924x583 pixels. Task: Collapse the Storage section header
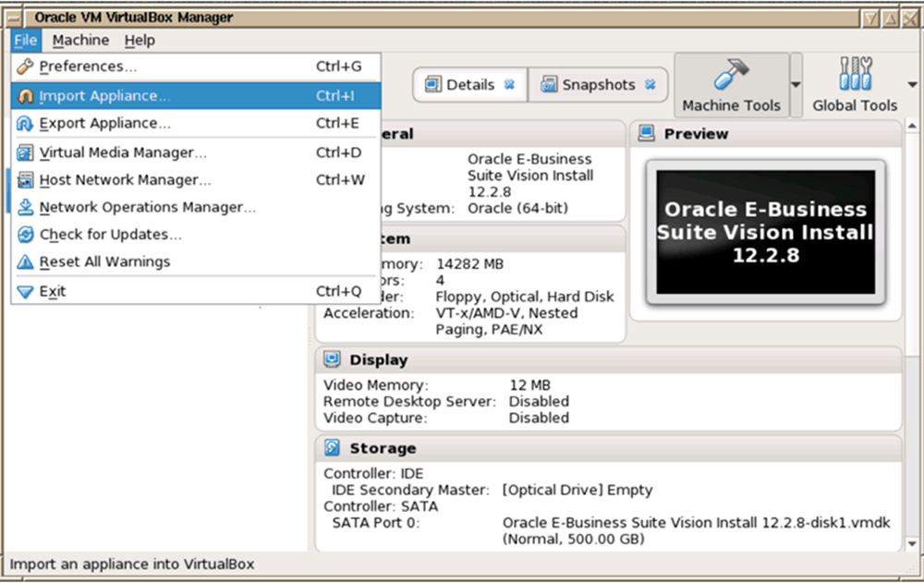(x=383, y=448)
